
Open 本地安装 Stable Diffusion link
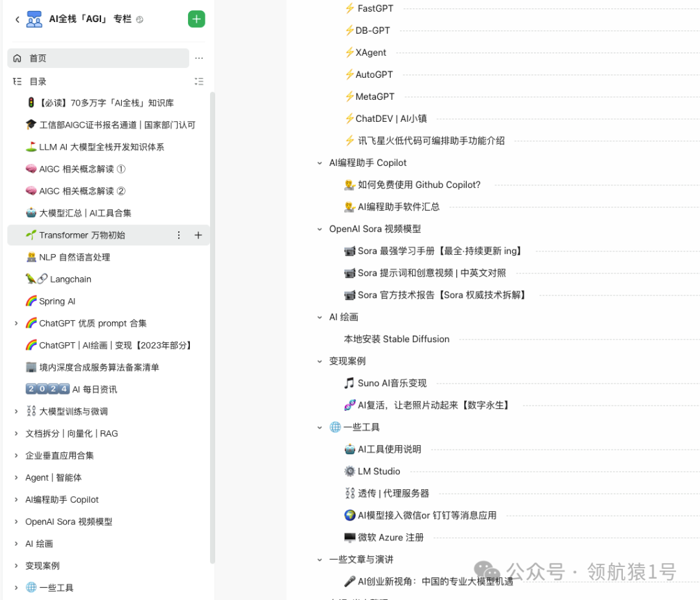click(x=397, y=340)
